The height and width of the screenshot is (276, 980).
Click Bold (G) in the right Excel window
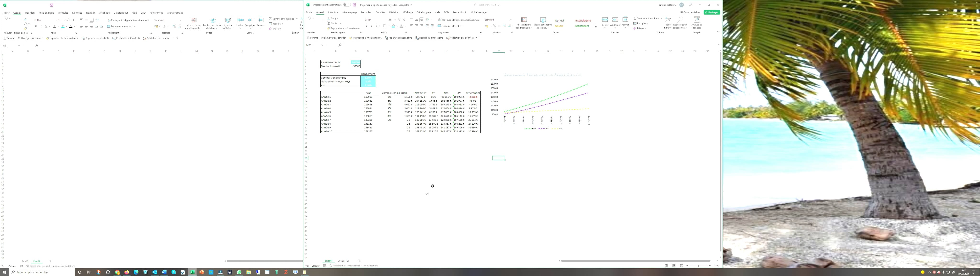(367, 26)
